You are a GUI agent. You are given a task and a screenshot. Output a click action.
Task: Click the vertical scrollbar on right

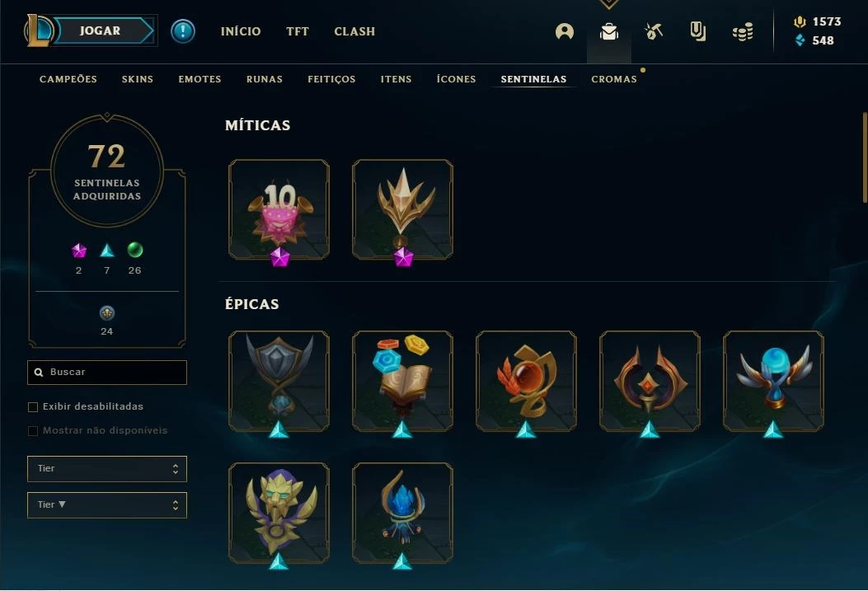click(x=865, y=157)
